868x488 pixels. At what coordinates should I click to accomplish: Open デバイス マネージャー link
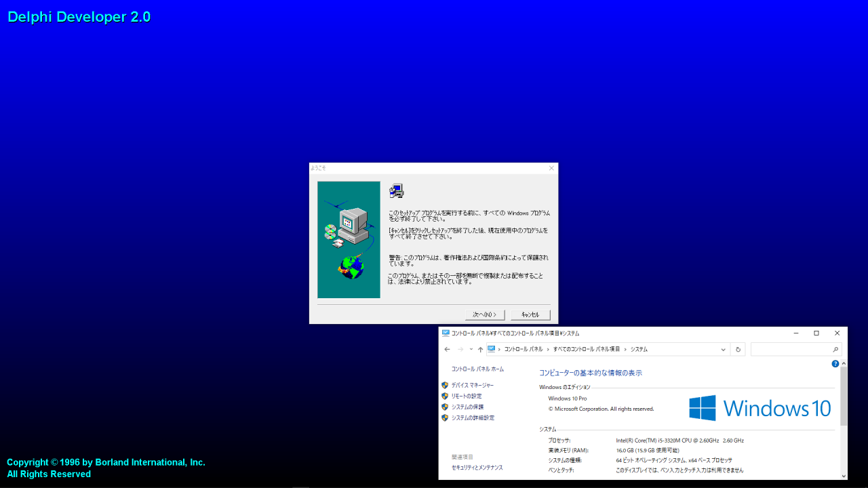click(473, 385)
